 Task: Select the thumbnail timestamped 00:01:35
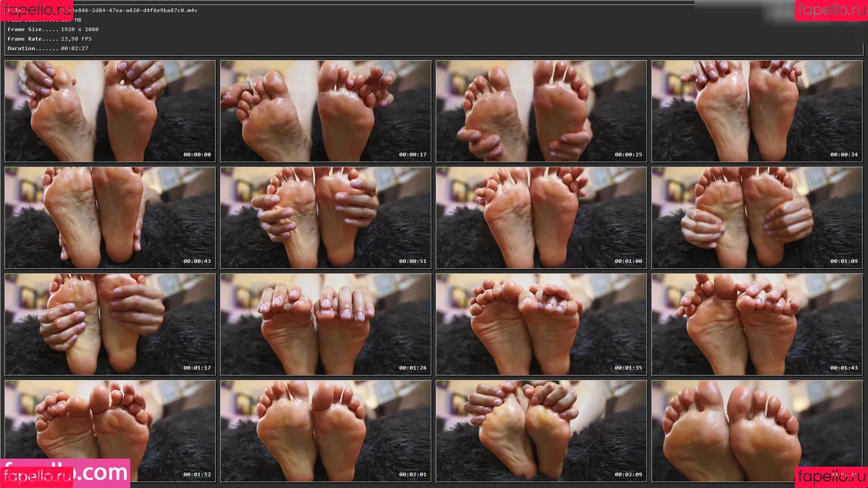coord(541,324)
